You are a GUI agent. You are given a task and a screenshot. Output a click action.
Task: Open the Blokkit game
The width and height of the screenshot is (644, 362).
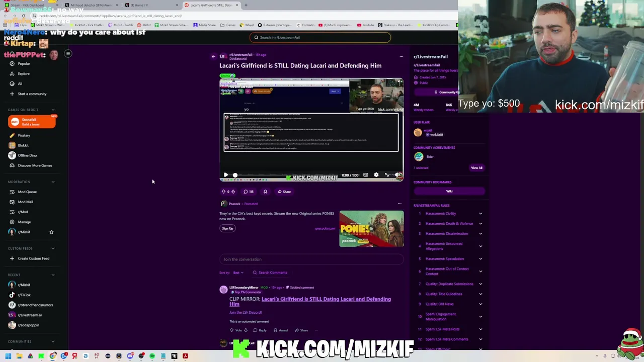[23, 145]
